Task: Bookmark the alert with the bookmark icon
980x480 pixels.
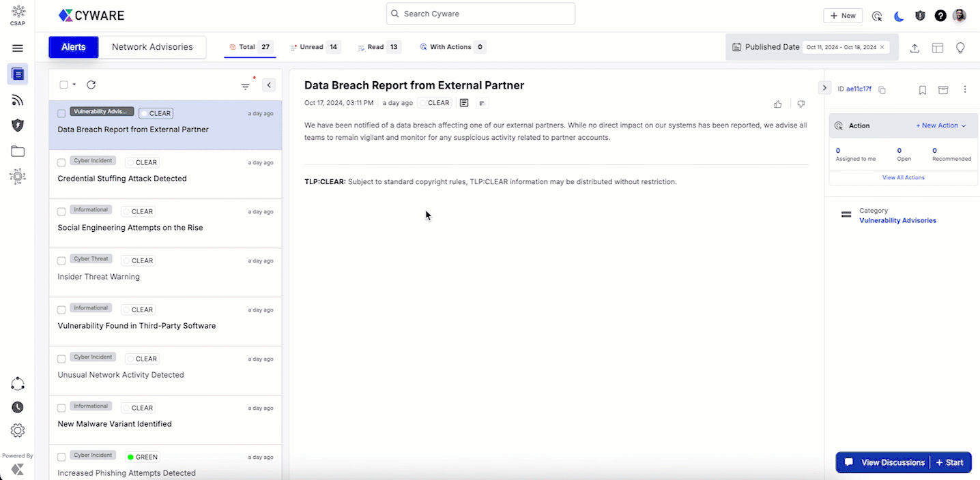Action: point(922,90)
